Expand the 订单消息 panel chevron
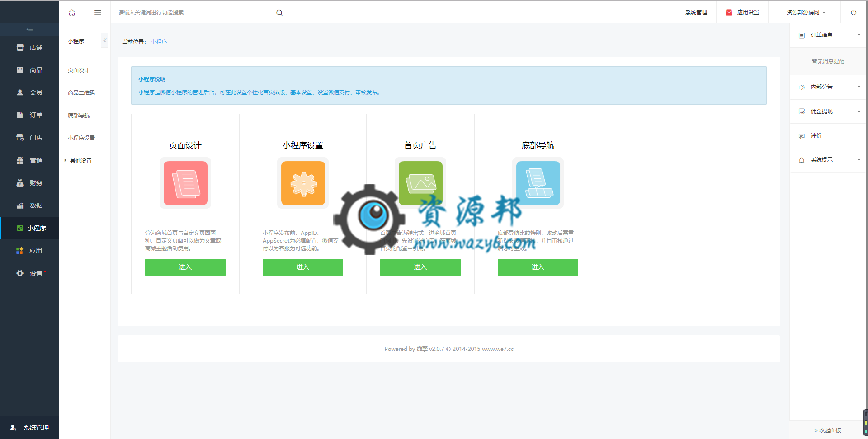 (859, 35)
